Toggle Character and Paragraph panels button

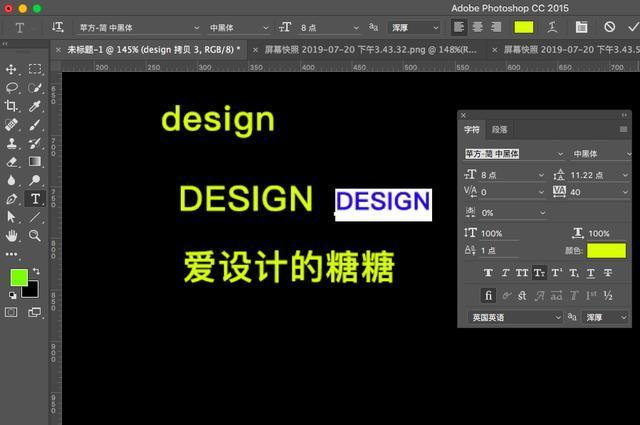coord(581,27)
